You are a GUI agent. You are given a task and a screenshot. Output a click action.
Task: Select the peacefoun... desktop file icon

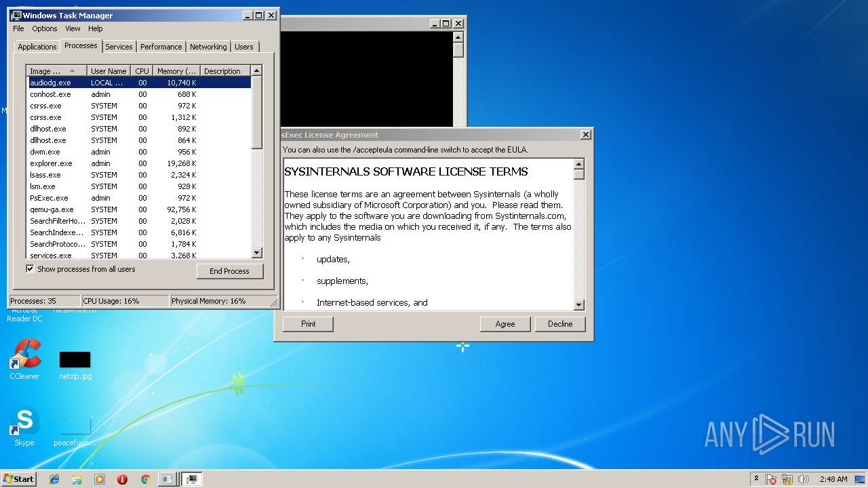pos(75,431)
